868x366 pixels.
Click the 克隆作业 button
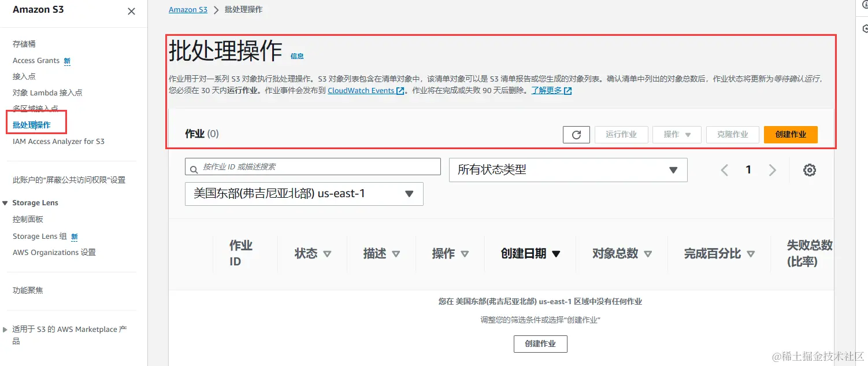tap(733, 135)
